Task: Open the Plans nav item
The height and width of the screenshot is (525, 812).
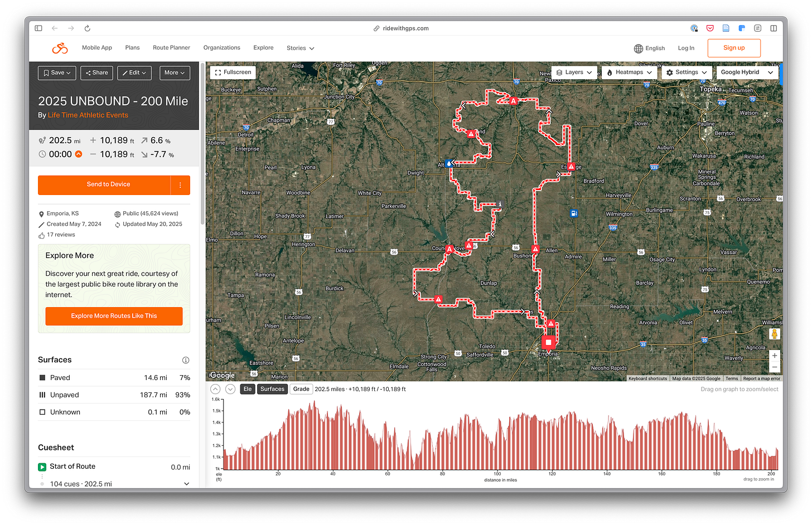Action: (x=132, y=48)
